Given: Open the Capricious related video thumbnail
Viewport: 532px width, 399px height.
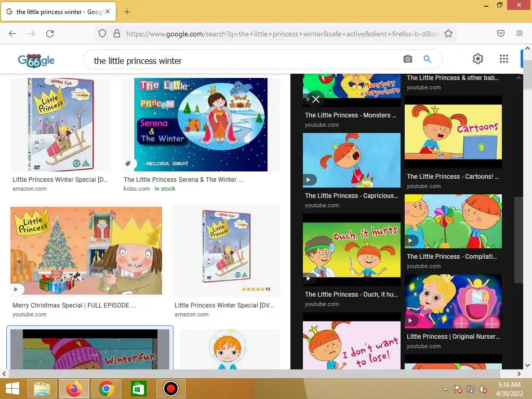Looking at the screenshot, I should pyautogui.click(x=352, y=160).
